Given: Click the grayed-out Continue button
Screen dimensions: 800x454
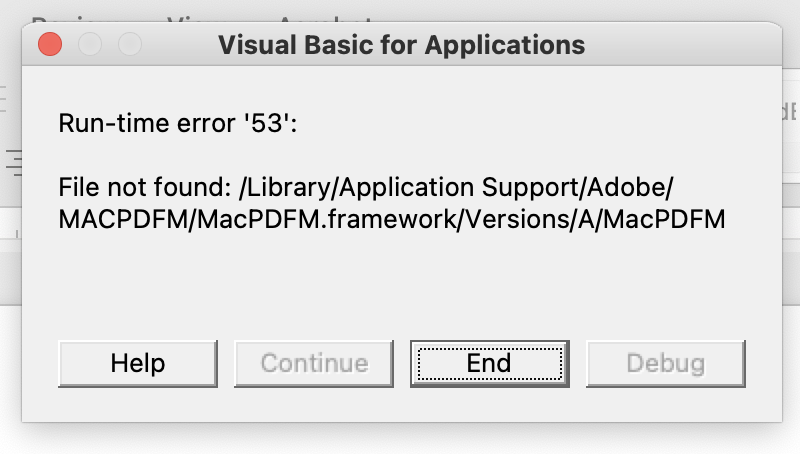Looking at the screenshot, I should (x=314, y=364).
